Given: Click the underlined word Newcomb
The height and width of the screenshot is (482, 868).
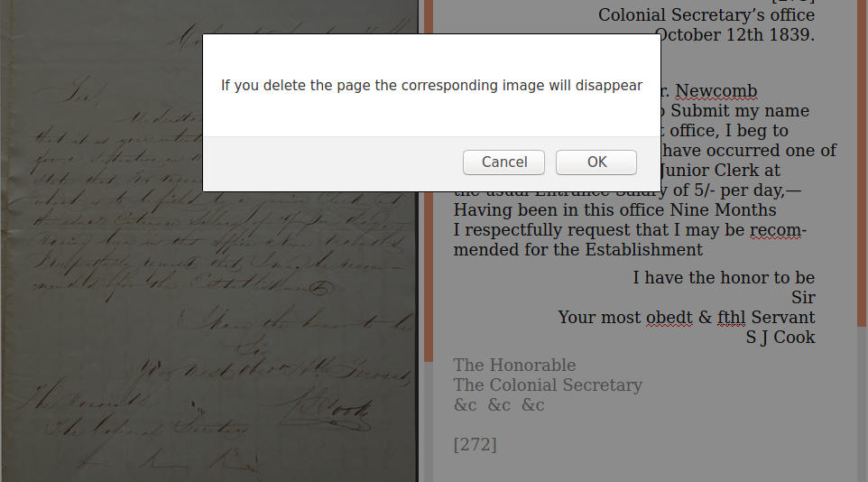Looking at the screenshot, I should point(716,90).
